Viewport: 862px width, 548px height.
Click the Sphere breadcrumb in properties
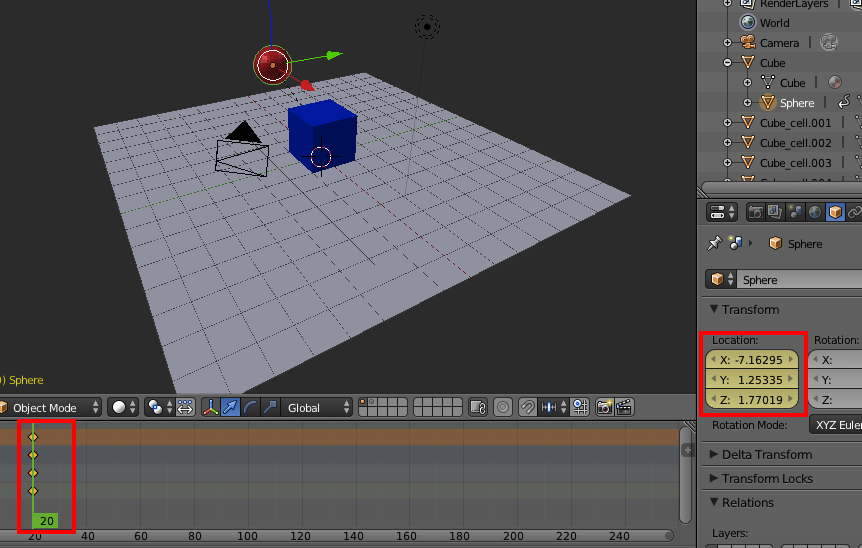click(x=795, y=243)
